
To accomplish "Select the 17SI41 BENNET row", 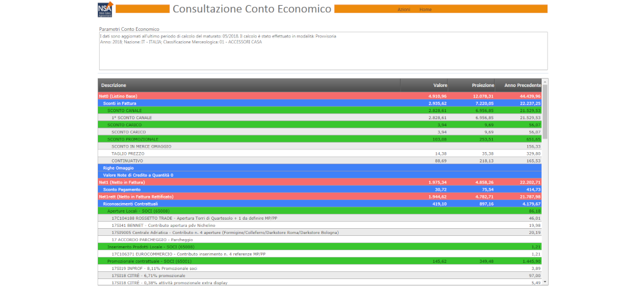I will pyautogui.click(x=320, y=225).
